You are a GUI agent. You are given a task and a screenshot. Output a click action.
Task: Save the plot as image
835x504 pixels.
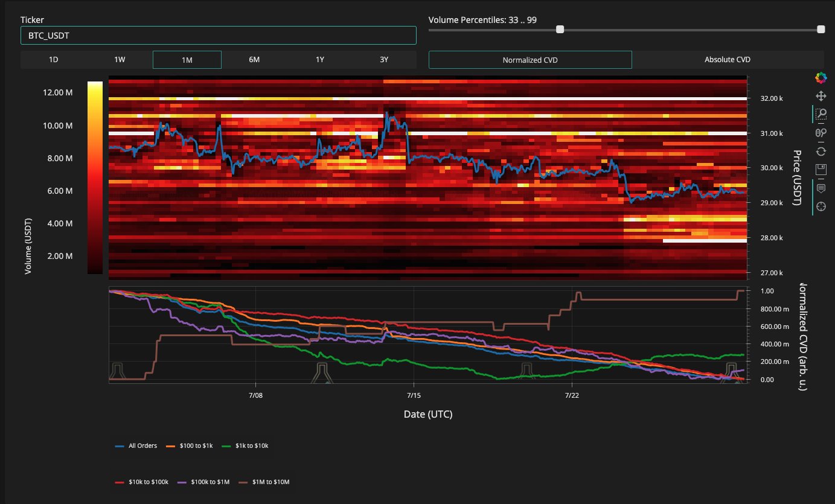pos(821,170)
